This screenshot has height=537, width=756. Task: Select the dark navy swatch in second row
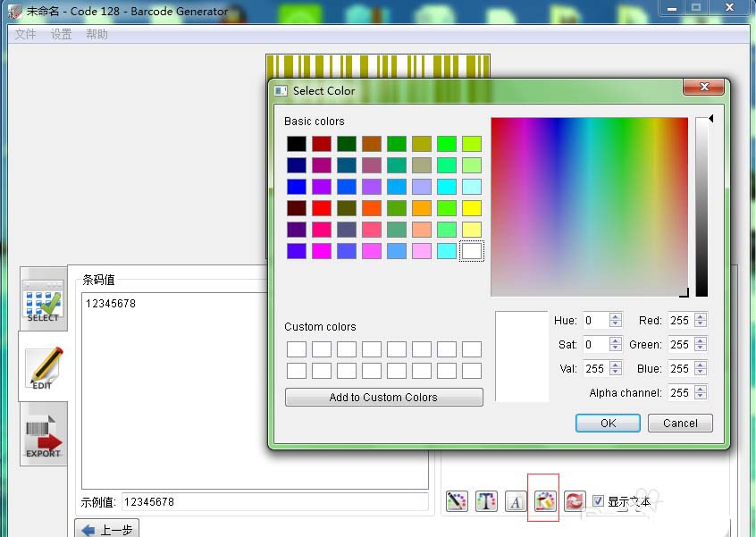click(297, 165)
